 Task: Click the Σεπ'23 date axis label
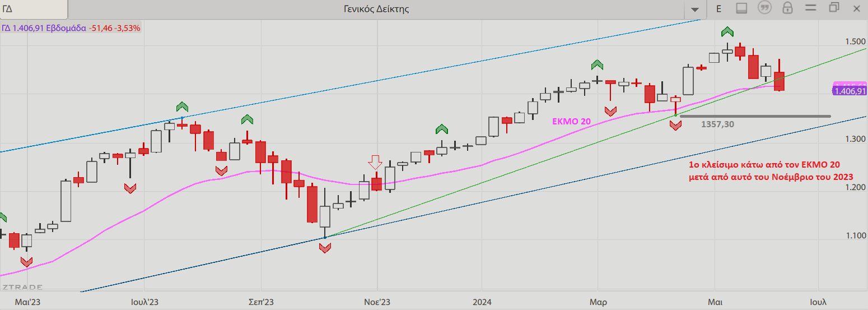(x=261, y=302)
